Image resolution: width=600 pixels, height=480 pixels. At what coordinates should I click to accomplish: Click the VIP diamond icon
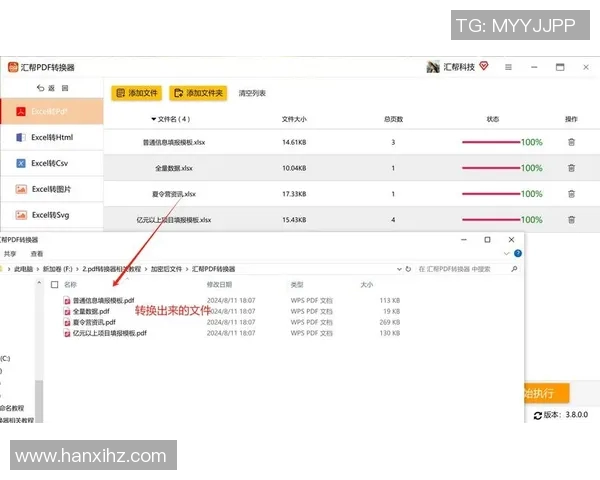484,66
